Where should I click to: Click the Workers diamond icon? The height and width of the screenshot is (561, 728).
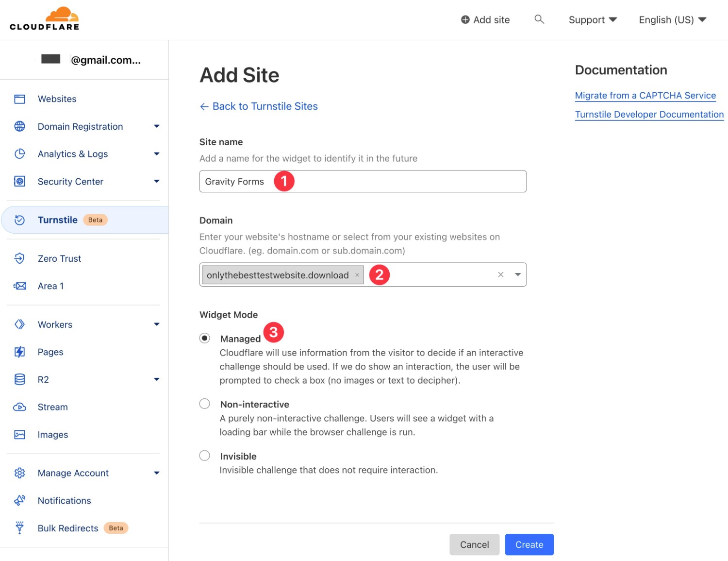[19, 324]
